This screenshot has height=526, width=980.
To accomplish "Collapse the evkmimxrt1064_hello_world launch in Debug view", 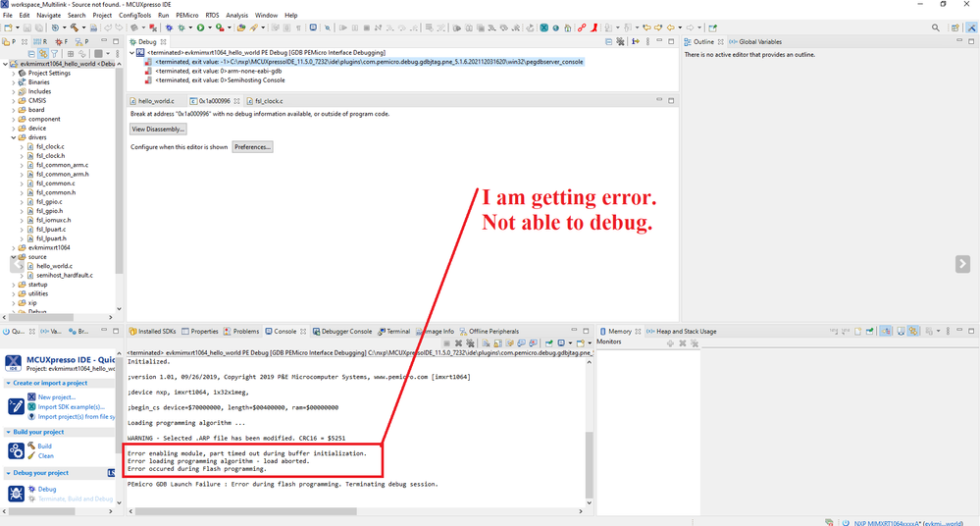I will tap(131, 53).
